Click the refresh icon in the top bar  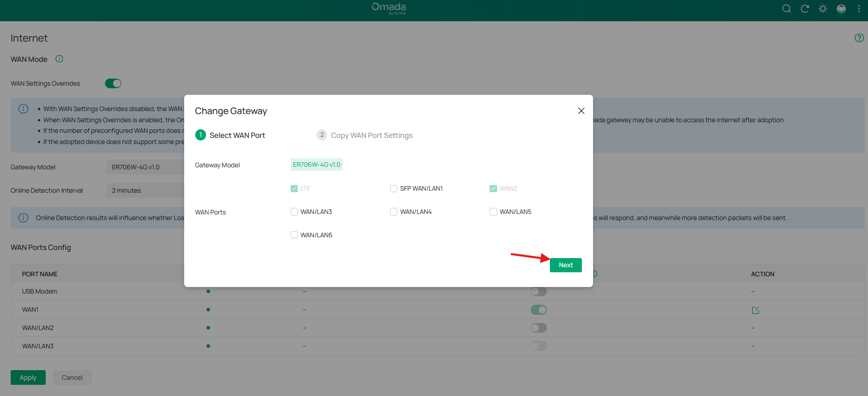pyautogui.click(x=805, y=9)
